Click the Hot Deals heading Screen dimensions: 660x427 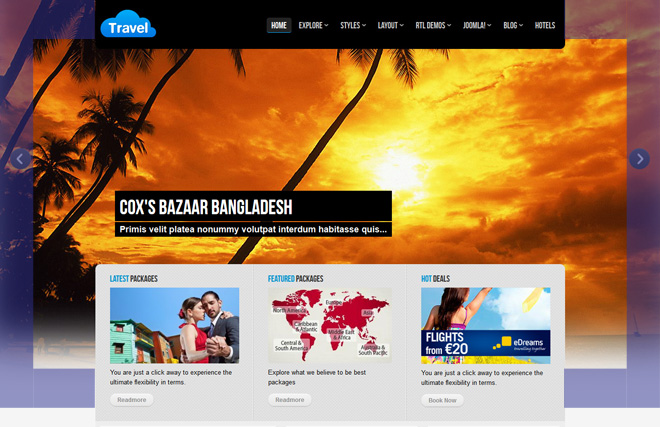click(435, 279)
